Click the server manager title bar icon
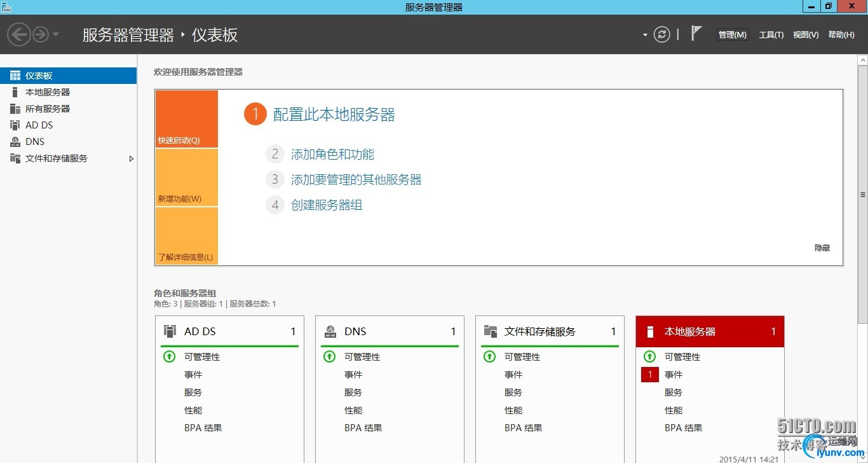The height and width of the screenshot is (463, 868). coord(6,6)
